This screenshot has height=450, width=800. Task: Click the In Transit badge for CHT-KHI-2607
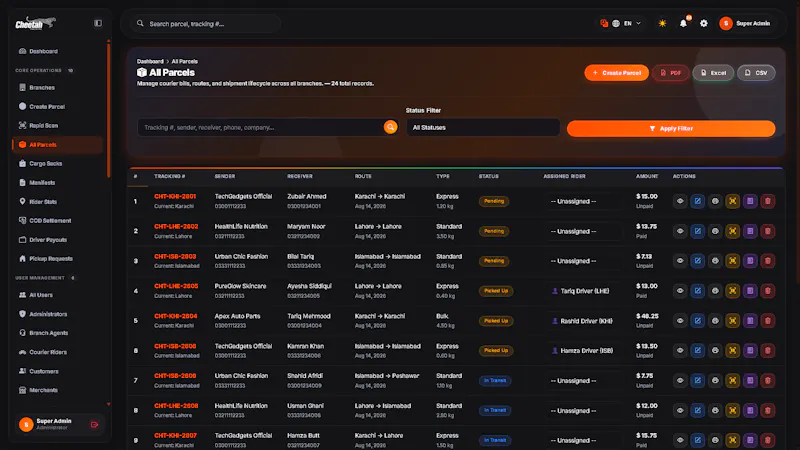pyautogui.click(x=495, y=440)
